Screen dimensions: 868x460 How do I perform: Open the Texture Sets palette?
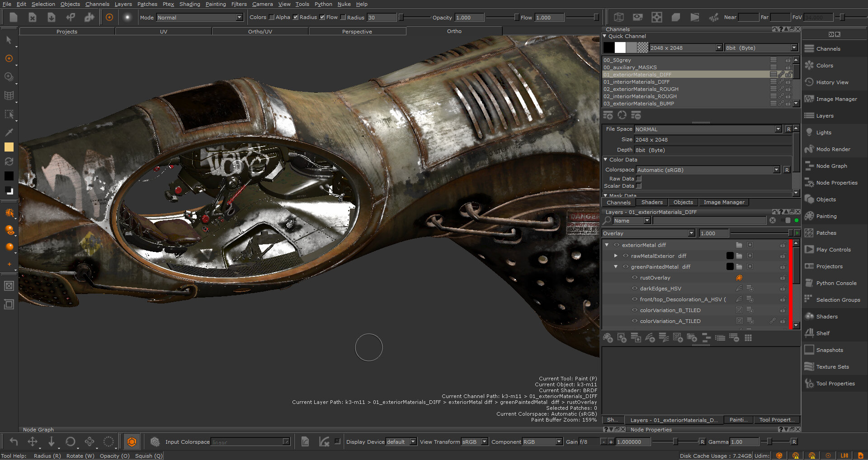[832, 367]
